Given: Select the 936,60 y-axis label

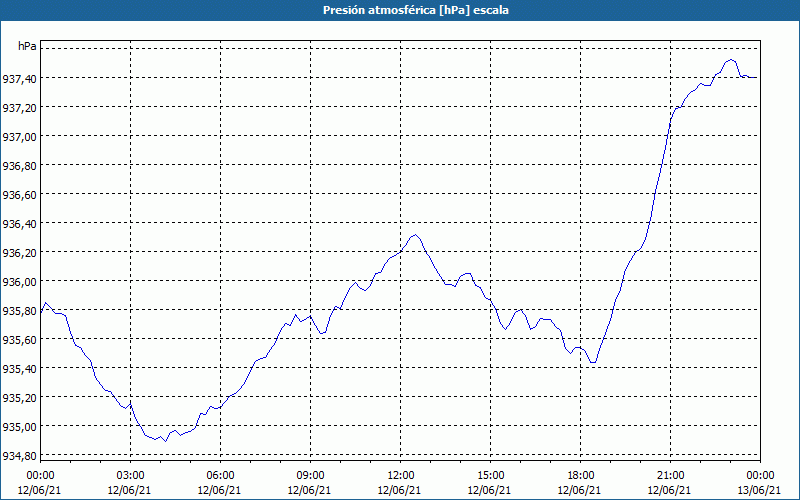Looking at the screenshot, I should point(18,195).
